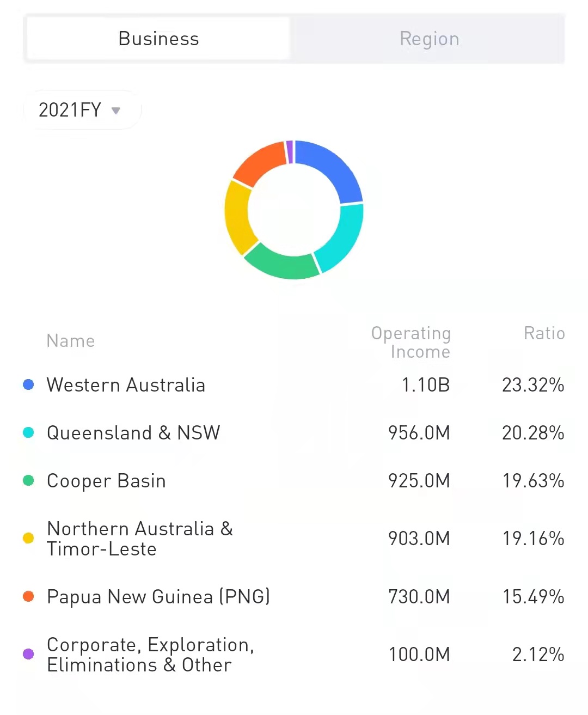The image size is (588, 715).
Task: Select the yellow Northern Australia donut segment
Action: click(x=238, y=217)
